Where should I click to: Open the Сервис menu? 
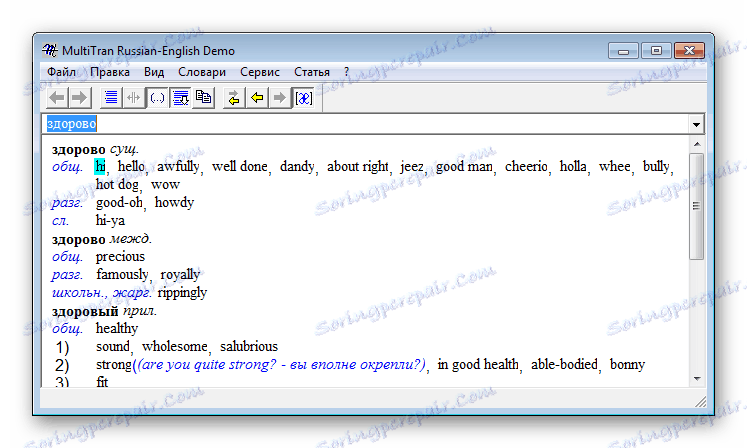tap(260, 72)
